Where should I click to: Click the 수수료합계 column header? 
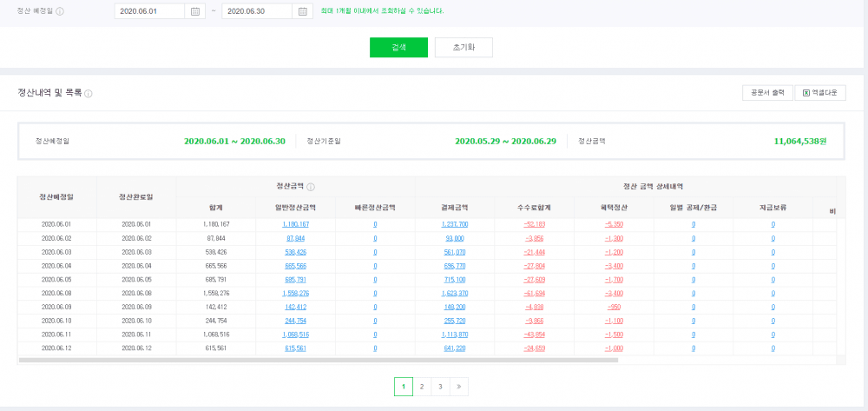click(534, 209)
